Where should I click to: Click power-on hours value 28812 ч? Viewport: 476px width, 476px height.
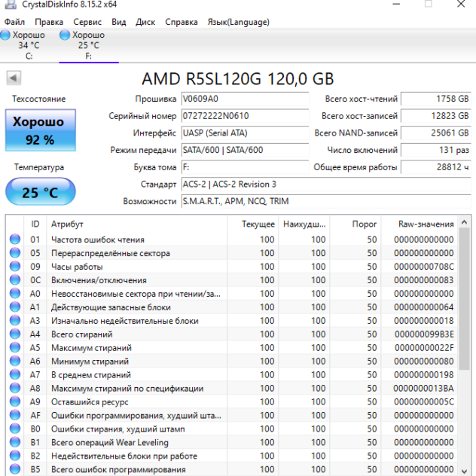tap(436, 167)
